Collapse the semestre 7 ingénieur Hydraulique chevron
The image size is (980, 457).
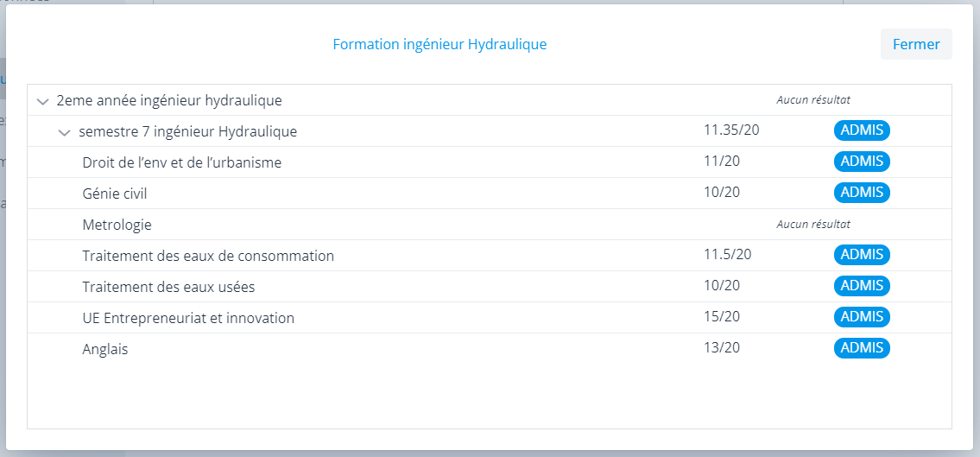(64, 132)
